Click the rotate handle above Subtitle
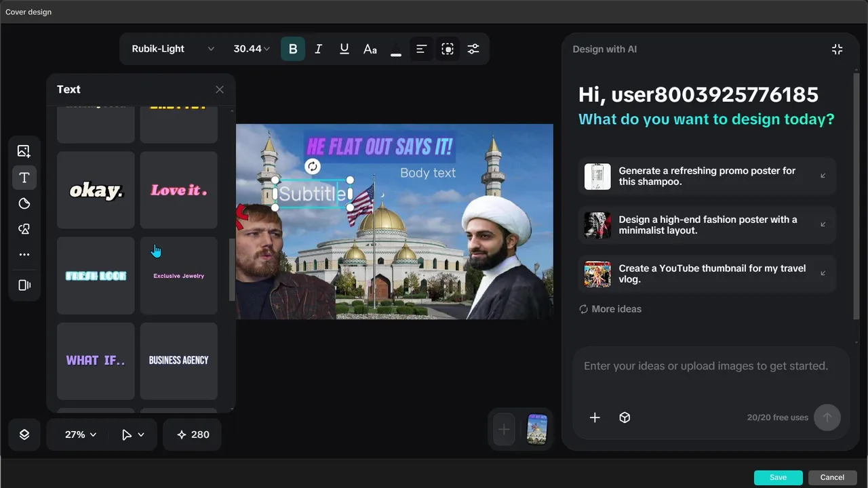The width and height of the screenshot is (868, 488). (312, 167)
